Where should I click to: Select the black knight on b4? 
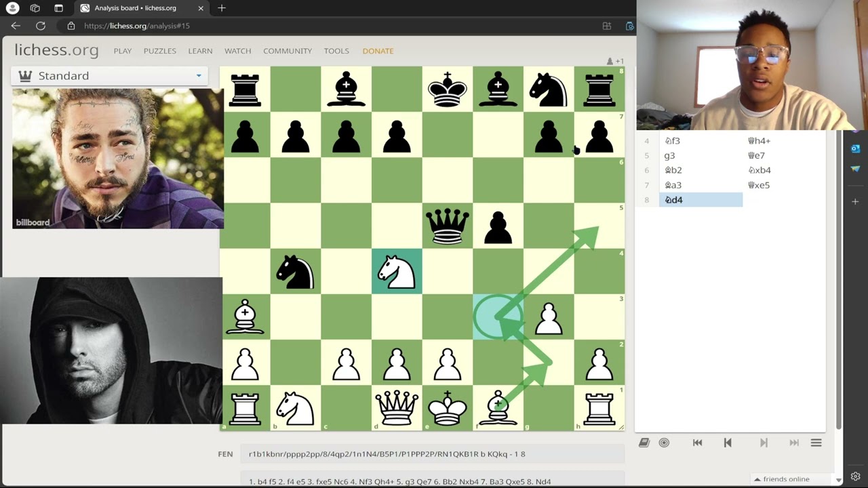click(x=295, y=272)
